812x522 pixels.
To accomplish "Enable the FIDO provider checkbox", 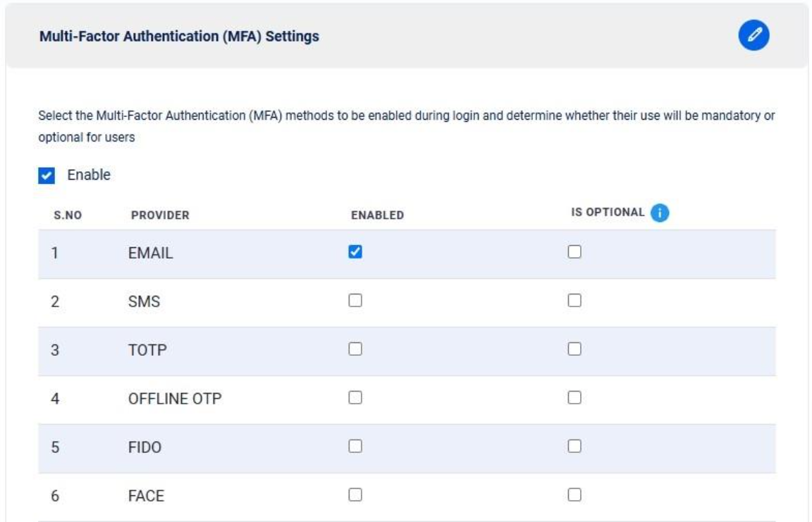I will click(355, 447).
